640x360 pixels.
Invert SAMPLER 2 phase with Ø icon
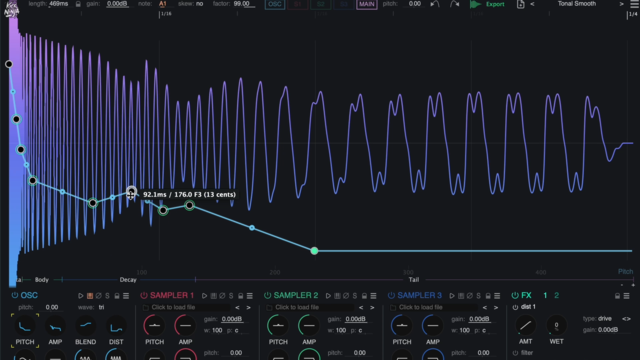(346, 296)
